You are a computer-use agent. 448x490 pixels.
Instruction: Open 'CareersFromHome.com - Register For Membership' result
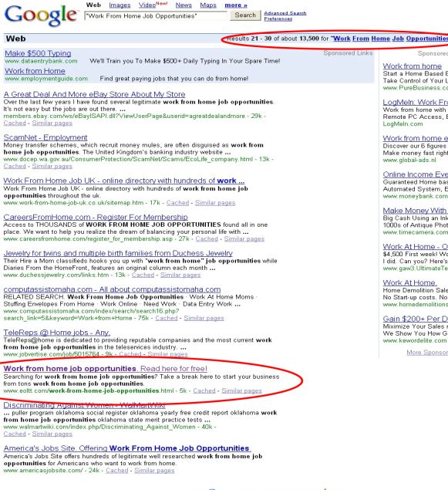[x=96, y=217]
